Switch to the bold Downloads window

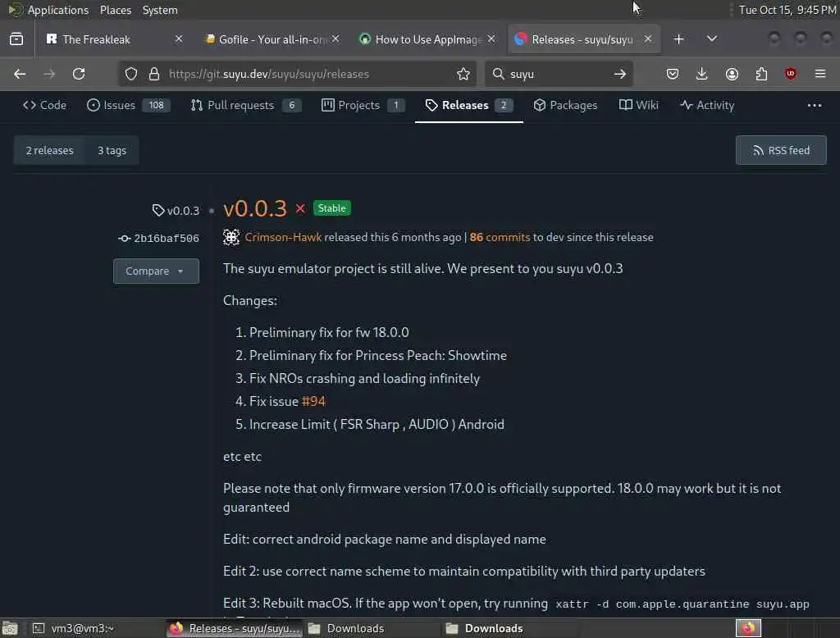click(493, 628)
